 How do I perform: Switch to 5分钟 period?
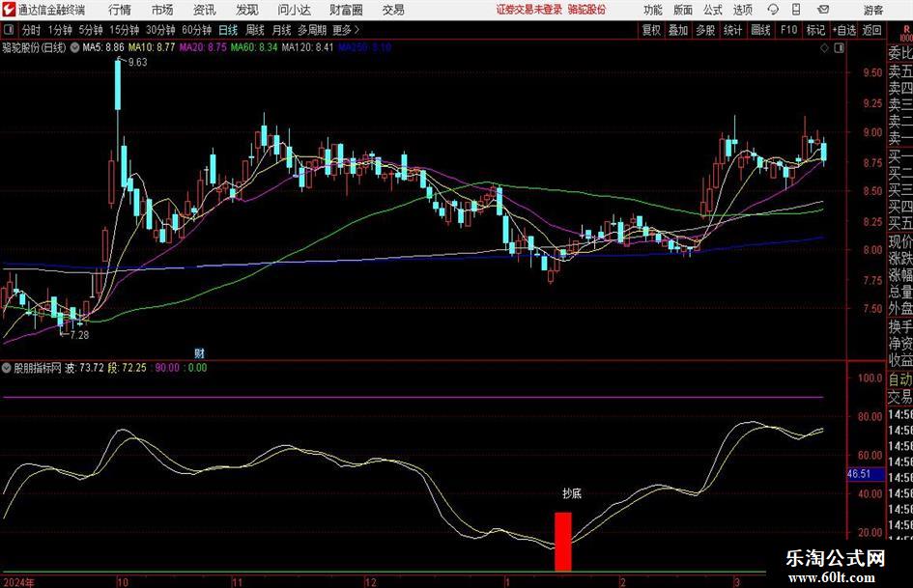[x=91, y=30]
